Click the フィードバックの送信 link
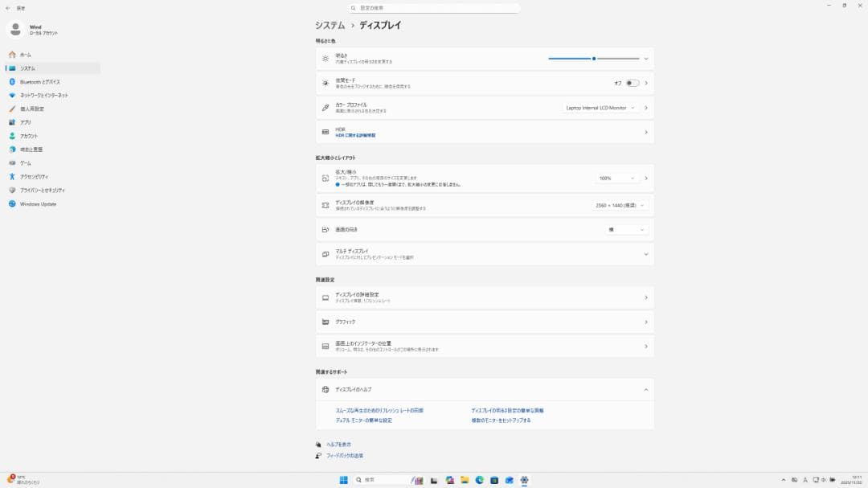Viewport: 868px width, 488px height. pyautogui.click(x=344, y=456)
